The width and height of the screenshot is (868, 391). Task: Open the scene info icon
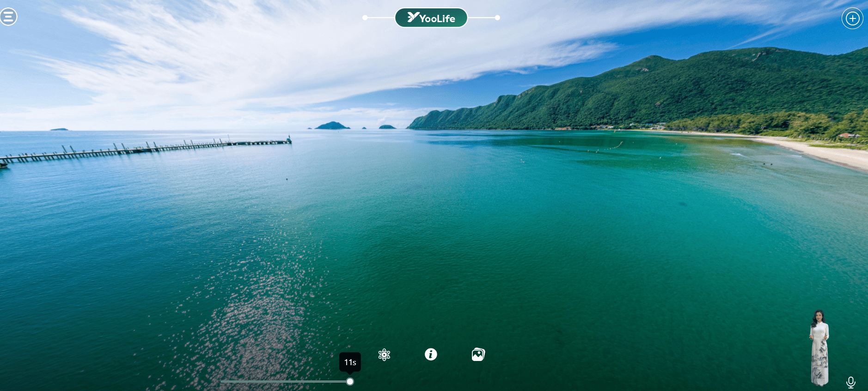tap(431, 354)
